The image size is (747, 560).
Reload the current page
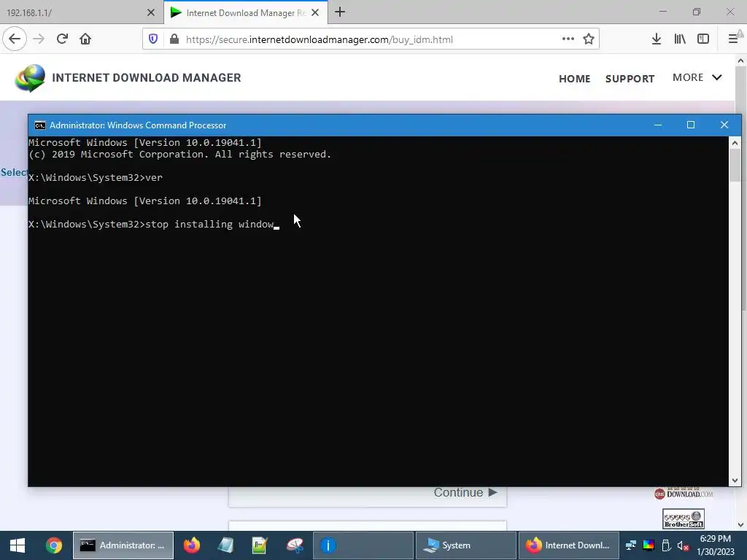tap(62, 39)
